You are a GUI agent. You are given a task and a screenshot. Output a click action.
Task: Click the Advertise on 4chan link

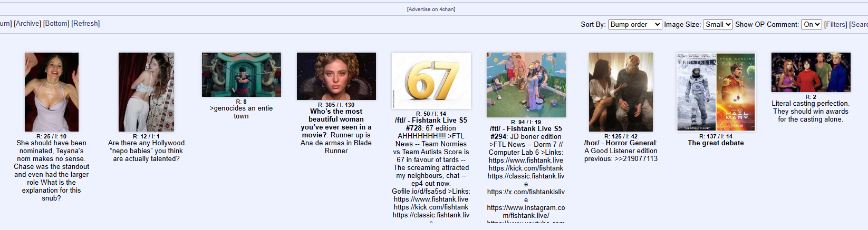(431, 9)
